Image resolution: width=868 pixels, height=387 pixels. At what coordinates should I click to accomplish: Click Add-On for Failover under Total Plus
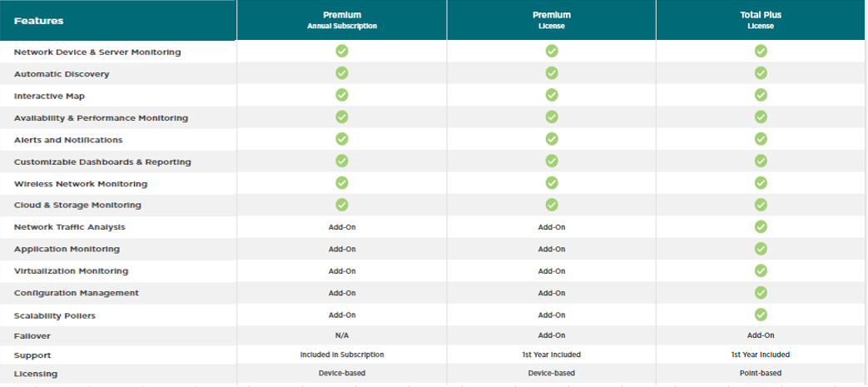click(x=761, y=335)
